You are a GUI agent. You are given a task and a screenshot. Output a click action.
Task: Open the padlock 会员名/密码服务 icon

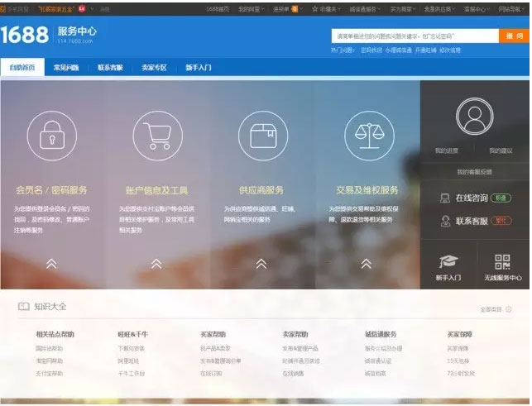pyautogui.click(x=52, y=136)
